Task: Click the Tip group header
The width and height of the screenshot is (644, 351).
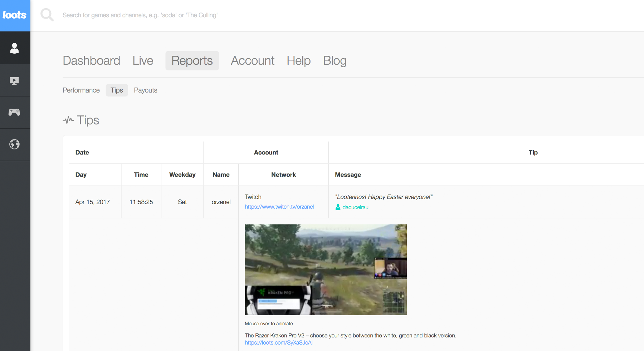Action: point(533,153)
